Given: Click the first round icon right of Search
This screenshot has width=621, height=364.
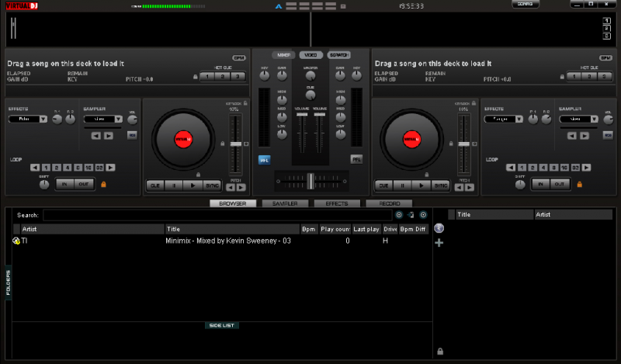Looking at the screenshot, I should pyautogui.click(x=399, y=215).
